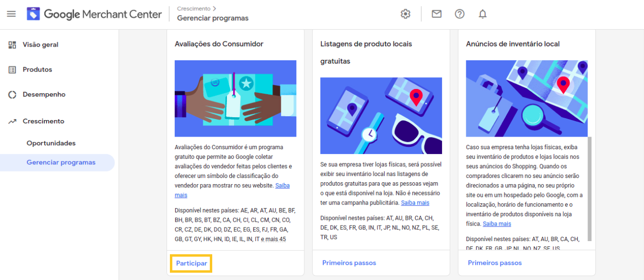Click 'e mais 45' countries text
Viewport: 644px width, 280px height.
[274, 239]
